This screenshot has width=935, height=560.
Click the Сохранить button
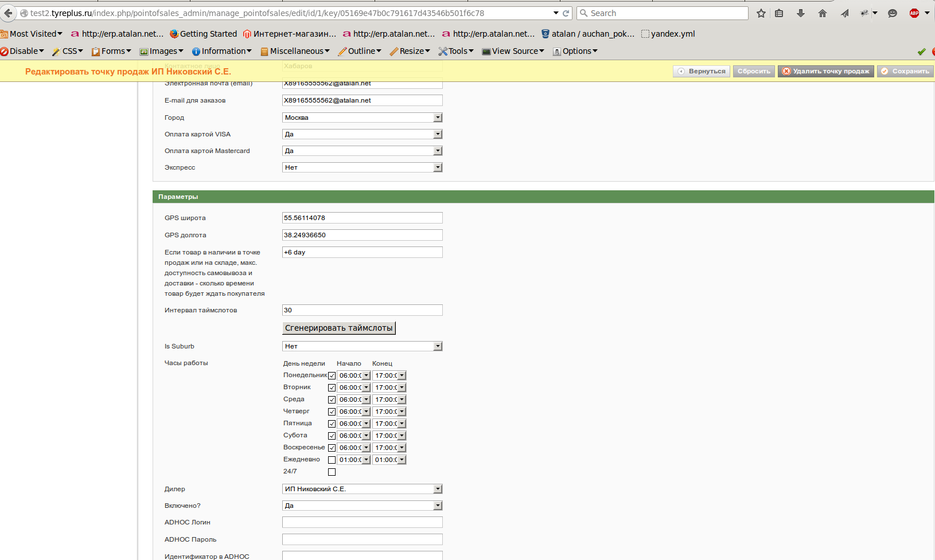click(905, 71)
